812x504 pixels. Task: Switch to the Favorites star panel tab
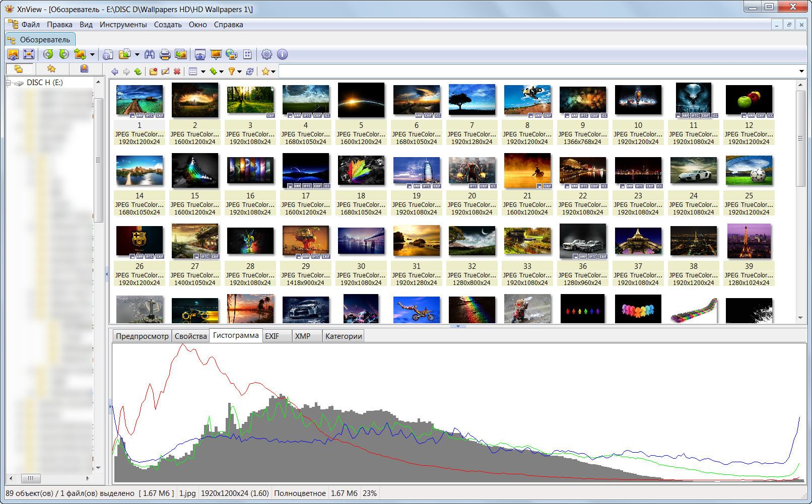(51, 69)
